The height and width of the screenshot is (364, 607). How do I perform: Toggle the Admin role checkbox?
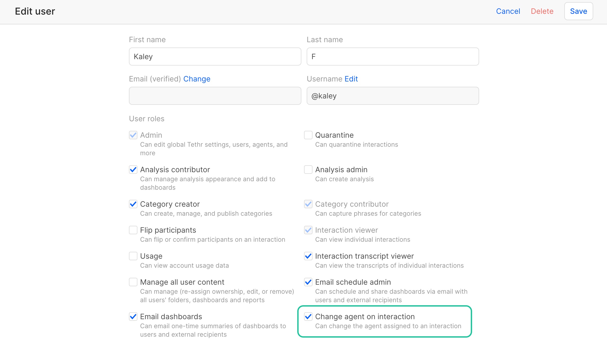[x=133, y=135]
